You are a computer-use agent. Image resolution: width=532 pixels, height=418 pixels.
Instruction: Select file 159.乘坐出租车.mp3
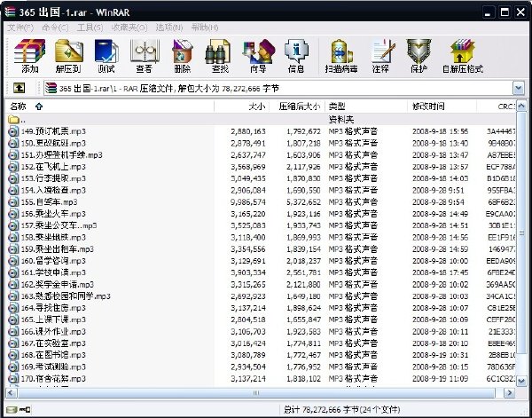point(58,249)
